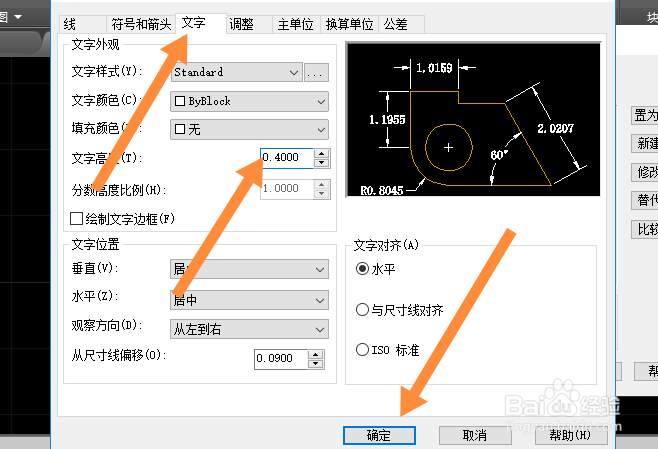Go to the 调整 tab
Screen dimensions: 658x449
click(249, 24)
